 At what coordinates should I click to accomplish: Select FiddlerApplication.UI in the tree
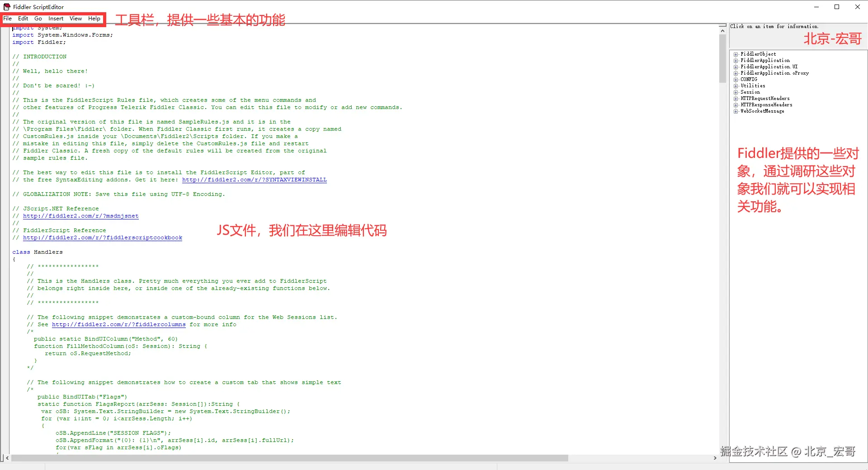769,67
